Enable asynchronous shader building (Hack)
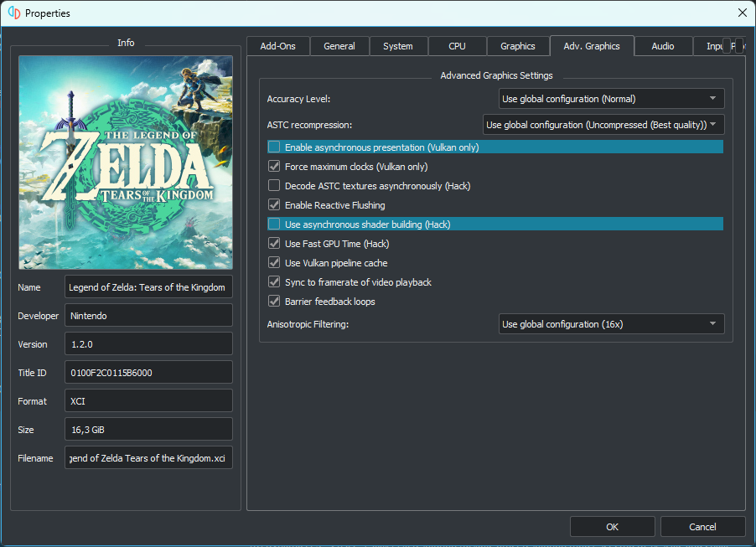This screenshot has height=547, width=756. (x=274, y=224)
